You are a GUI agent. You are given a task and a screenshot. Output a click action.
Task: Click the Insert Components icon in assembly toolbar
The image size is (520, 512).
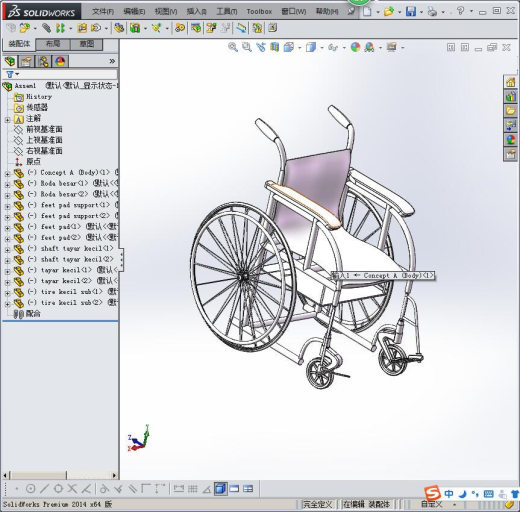coord(24,28)
